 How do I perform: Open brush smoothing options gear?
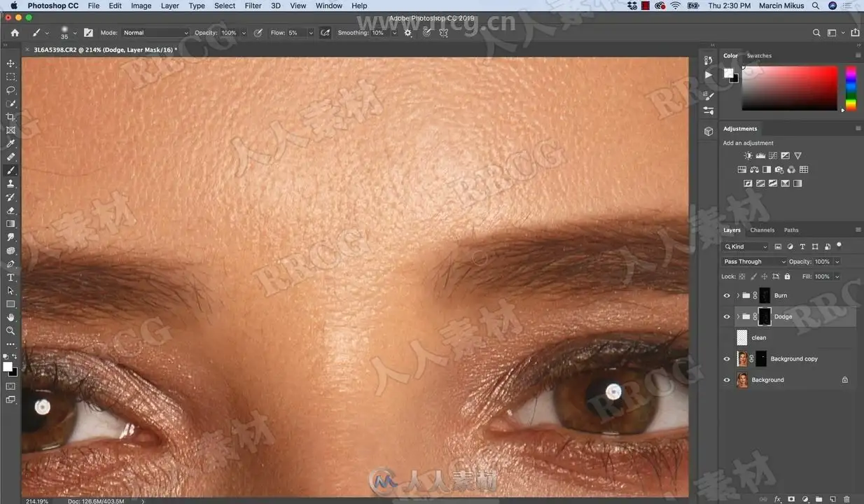tap(408, 33)
